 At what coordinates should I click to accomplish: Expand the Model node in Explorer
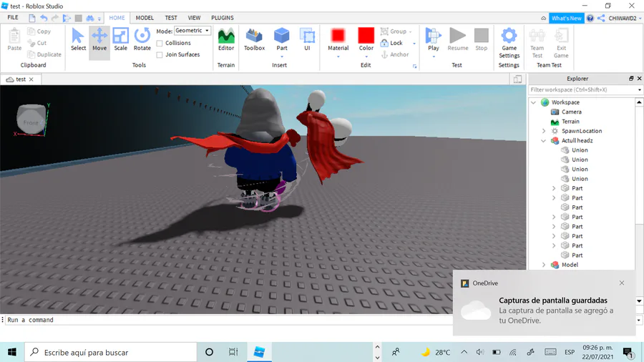[x=544, y=265]
